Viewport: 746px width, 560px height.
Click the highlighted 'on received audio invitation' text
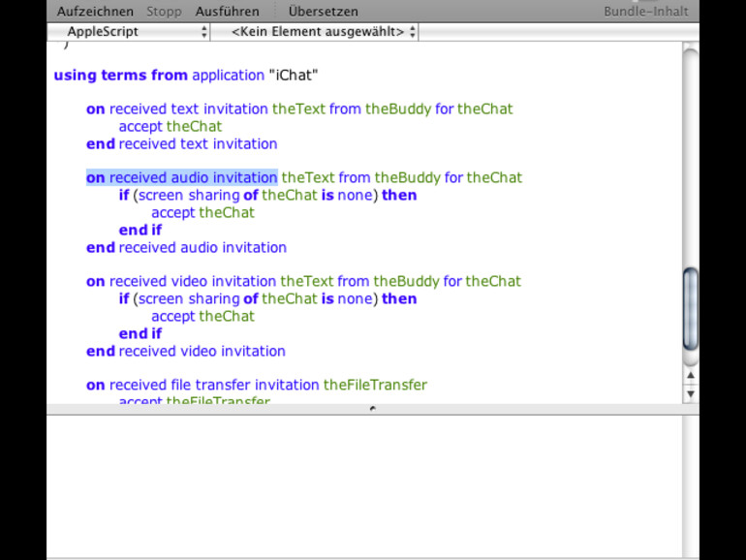tap(182, 177)
